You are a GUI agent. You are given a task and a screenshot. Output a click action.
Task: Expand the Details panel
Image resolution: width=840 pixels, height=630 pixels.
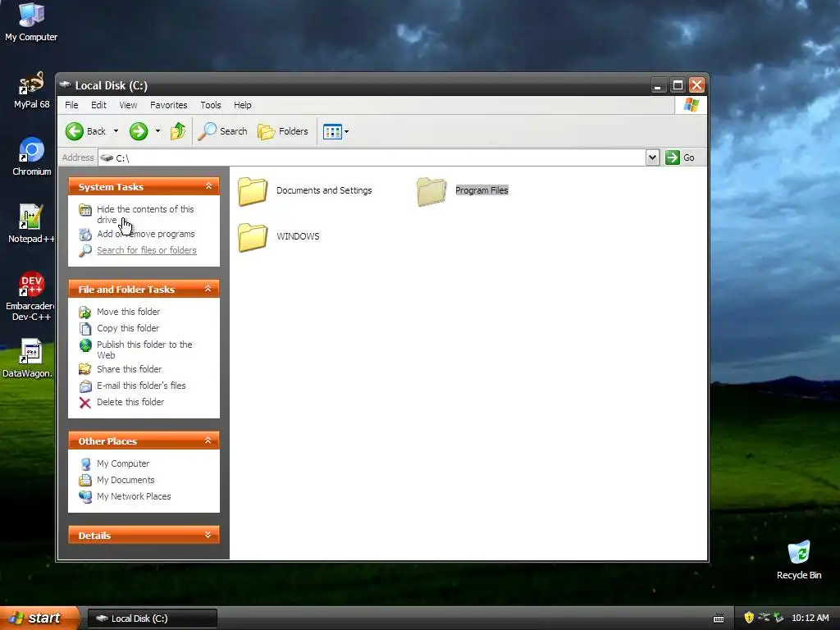[x=208, y=535]
